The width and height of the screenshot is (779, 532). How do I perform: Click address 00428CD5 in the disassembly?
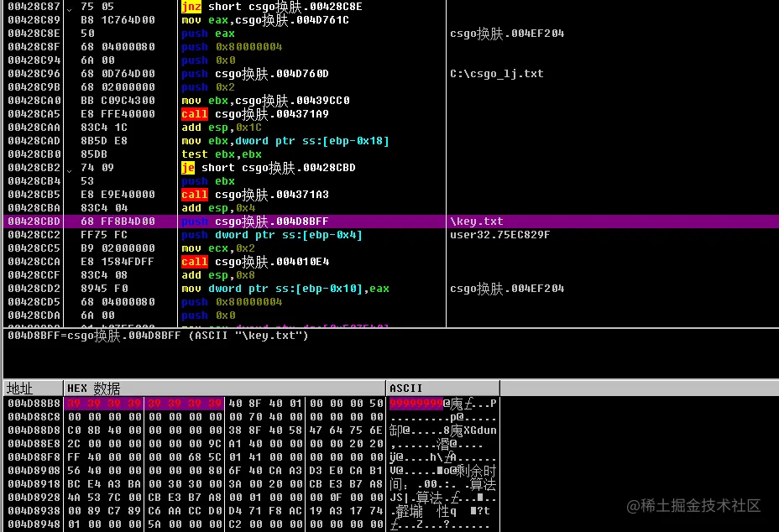click(34, 301)
